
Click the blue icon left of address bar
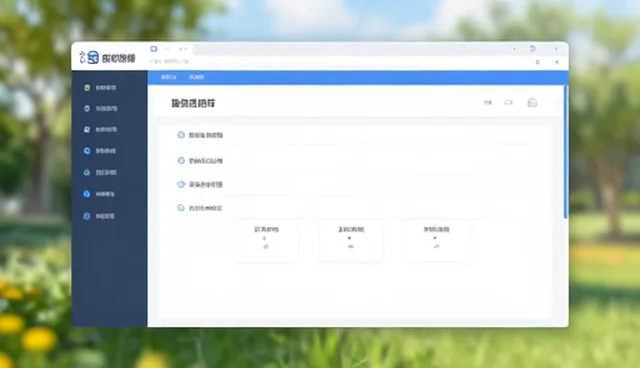tap(153, 49)
